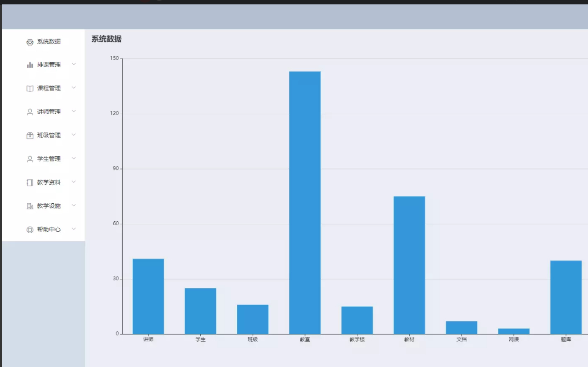Click the box icon beside 班级管理
Screen dimensions: 588x367
tap(30, 136)
